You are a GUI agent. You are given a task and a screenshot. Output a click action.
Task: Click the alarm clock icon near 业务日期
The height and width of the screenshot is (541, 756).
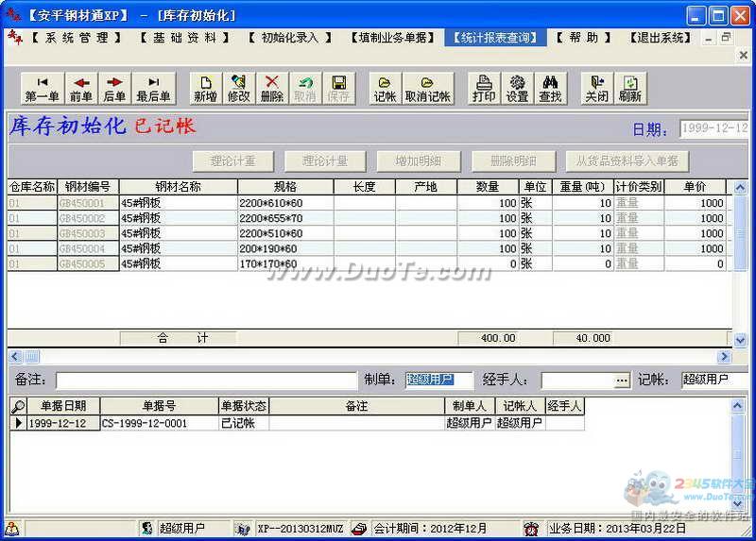(531, 529)
